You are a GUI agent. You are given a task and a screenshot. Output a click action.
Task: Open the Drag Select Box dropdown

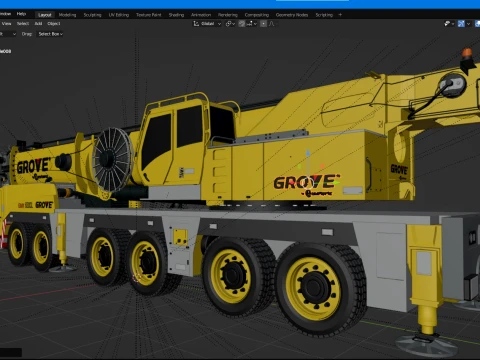click(x=50, y=34)
